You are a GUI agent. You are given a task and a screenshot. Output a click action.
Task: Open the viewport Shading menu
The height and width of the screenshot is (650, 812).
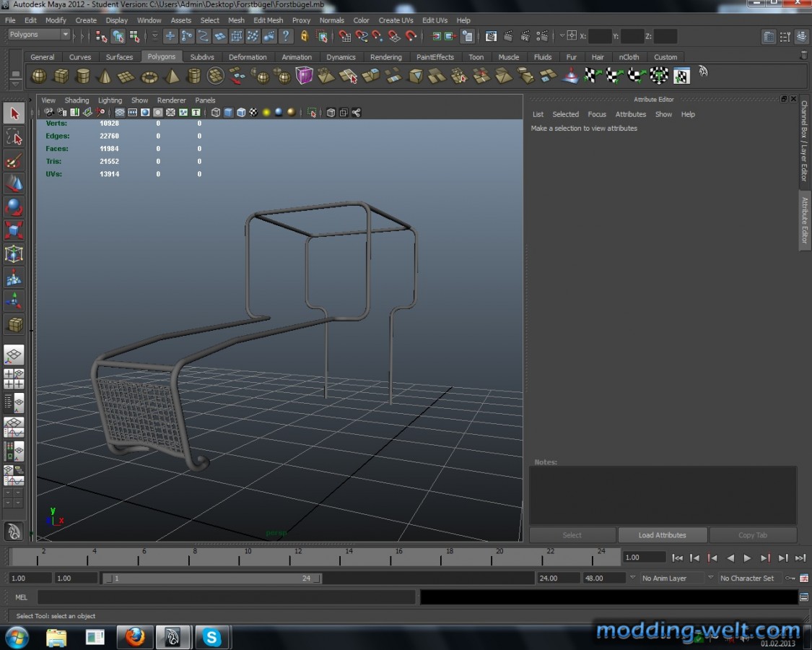coord(77,100)
